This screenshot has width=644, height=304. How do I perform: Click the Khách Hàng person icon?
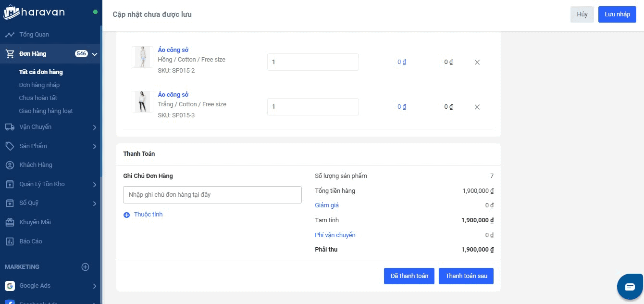coord(10,165)
